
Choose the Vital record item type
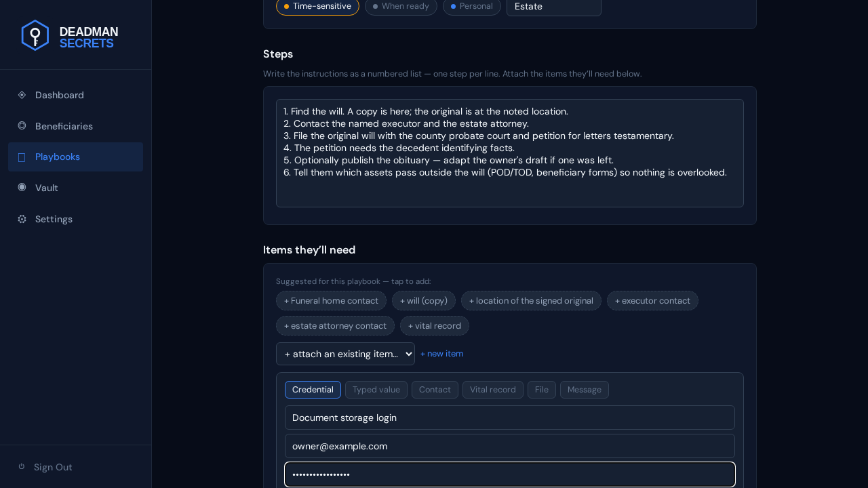493,390
